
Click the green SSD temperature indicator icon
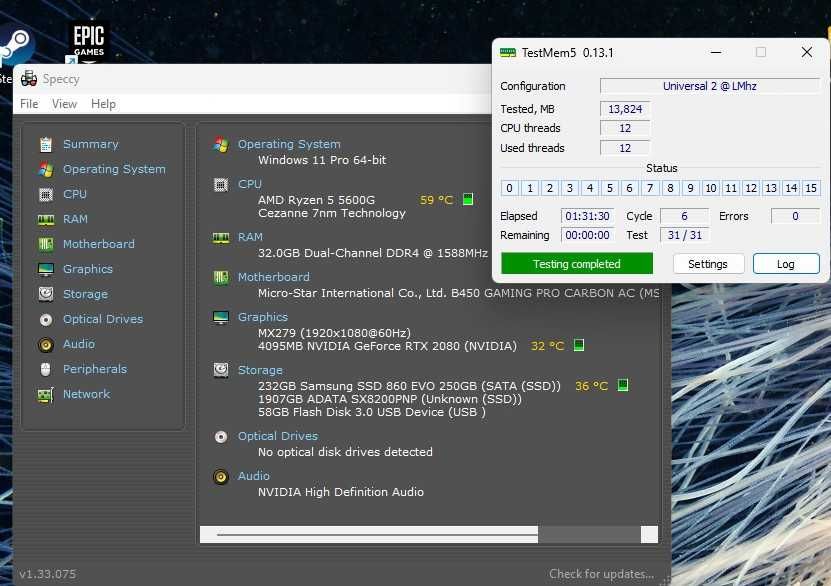pos(623,385)
